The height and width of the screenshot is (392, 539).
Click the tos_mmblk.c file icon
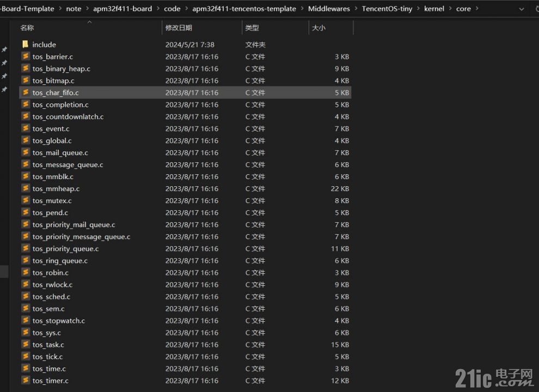(26, 176)
